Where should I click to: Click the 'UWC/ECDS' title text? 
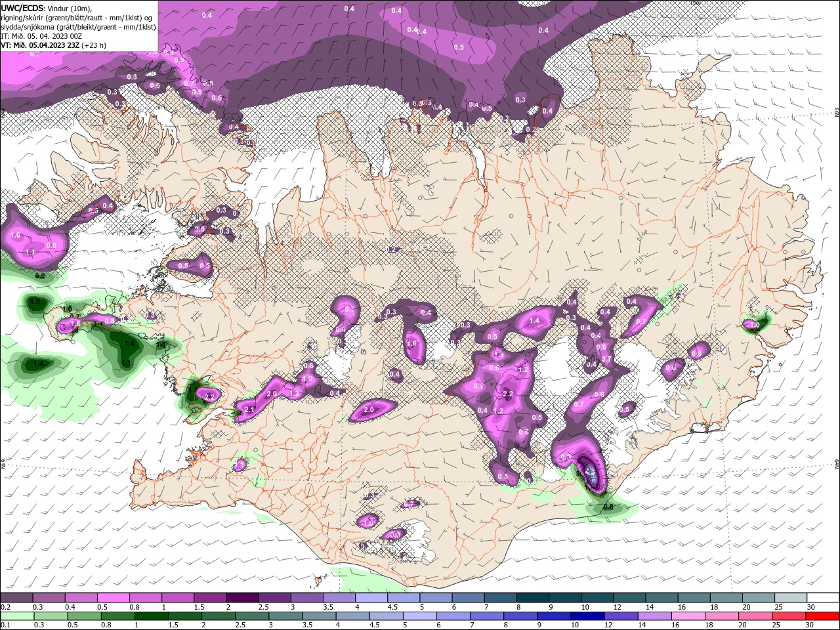pos(22,8)
